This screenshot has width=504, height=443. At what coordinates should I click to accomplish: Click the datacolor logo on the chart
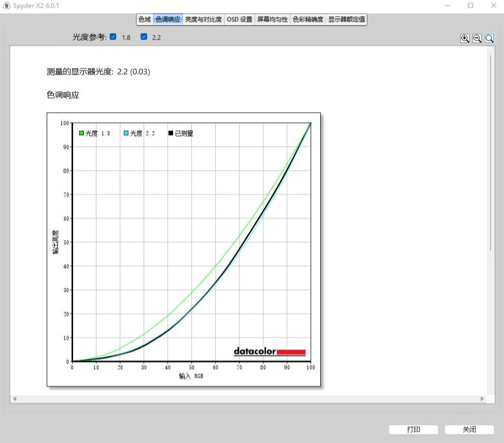(x=270, y=352)
